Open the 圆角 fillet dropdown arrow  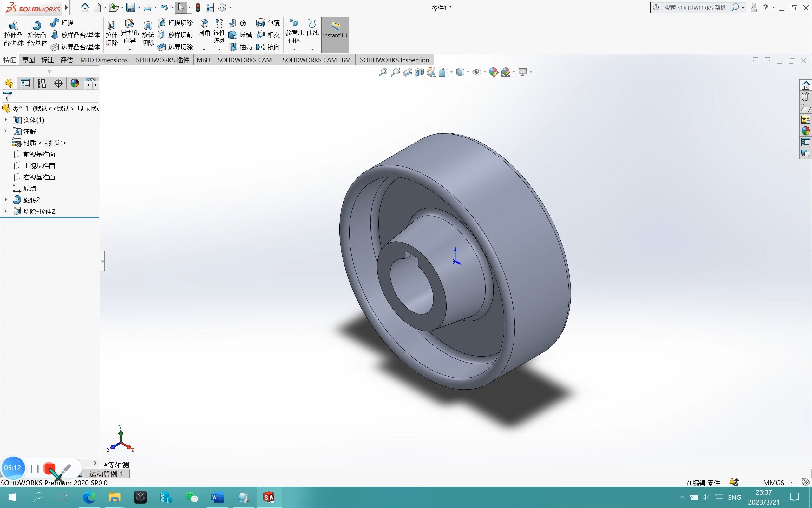pyautogui.click(x=204, y=50)
